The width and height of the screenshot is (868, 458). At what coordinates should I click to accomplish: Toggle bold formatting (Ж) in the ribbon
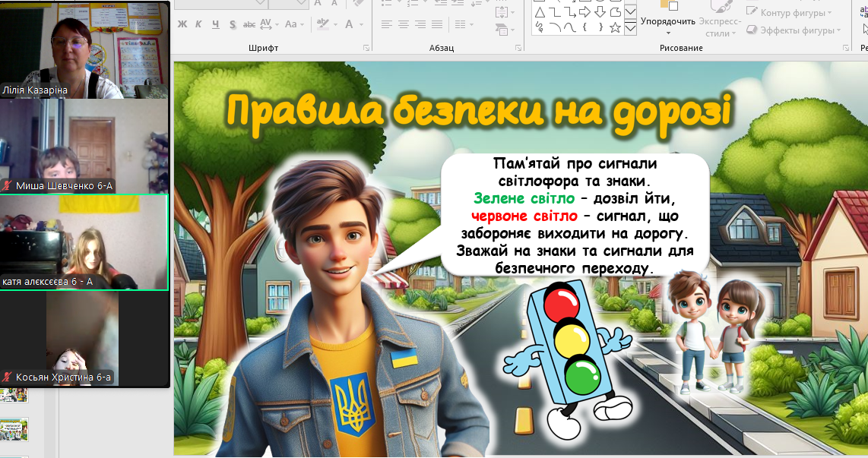point(182,24)
